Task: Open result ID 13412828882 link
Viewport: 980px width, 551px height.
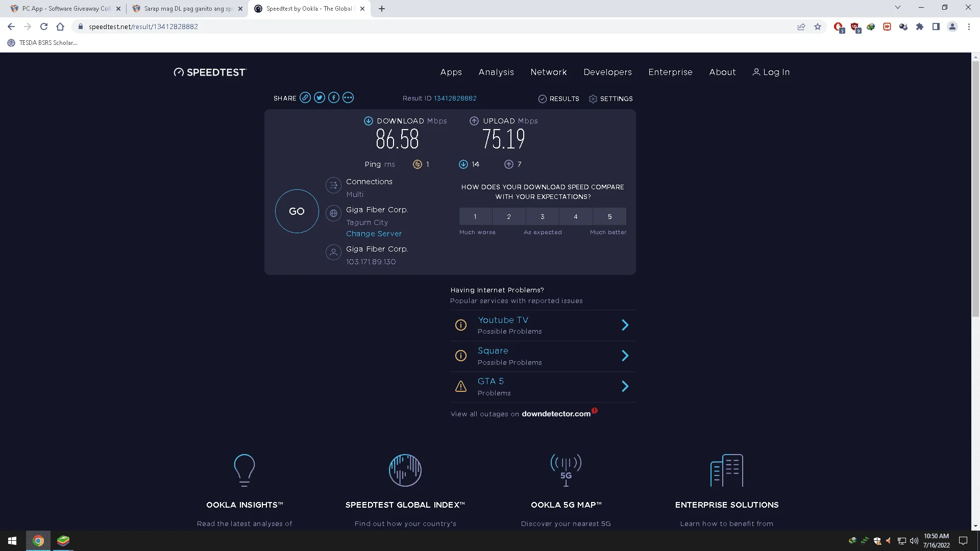Action: 455,98
